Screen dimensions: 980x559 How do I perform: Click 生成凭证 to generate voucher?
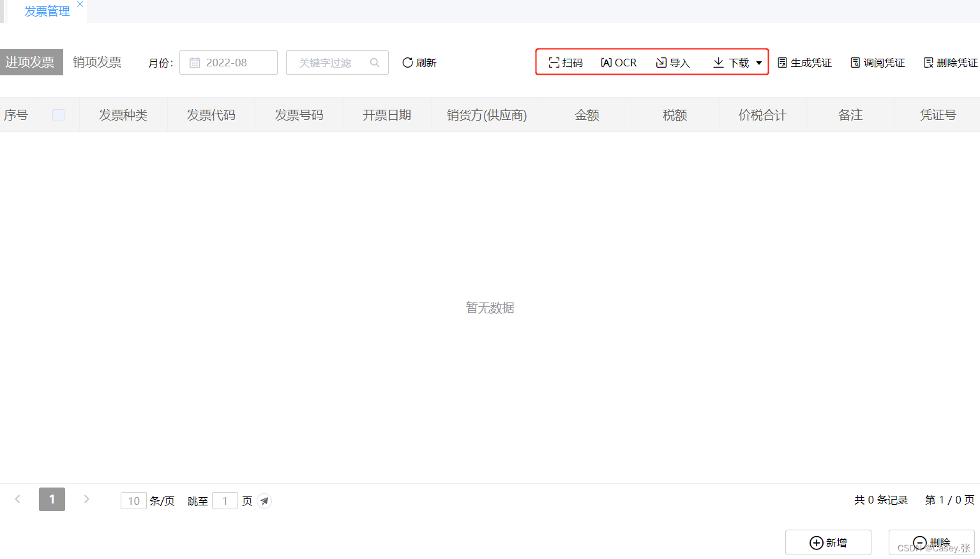click(804, 63)
